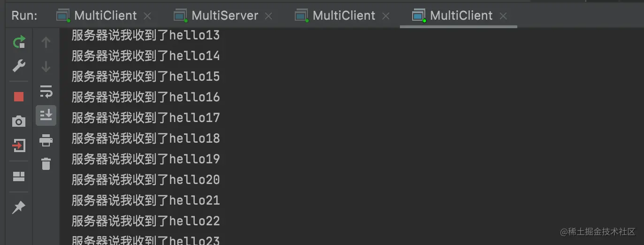644x245 pixels.
Task: Click the console line ending hello18
Action: (146, 138)
